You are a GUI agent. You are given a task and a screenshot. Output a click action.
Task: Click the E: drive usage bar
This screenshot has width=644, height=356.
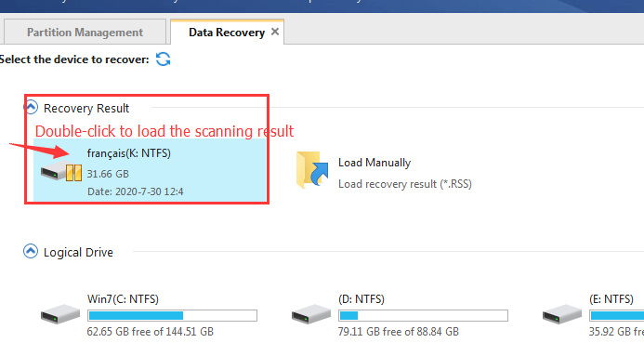tap(617, 315)
